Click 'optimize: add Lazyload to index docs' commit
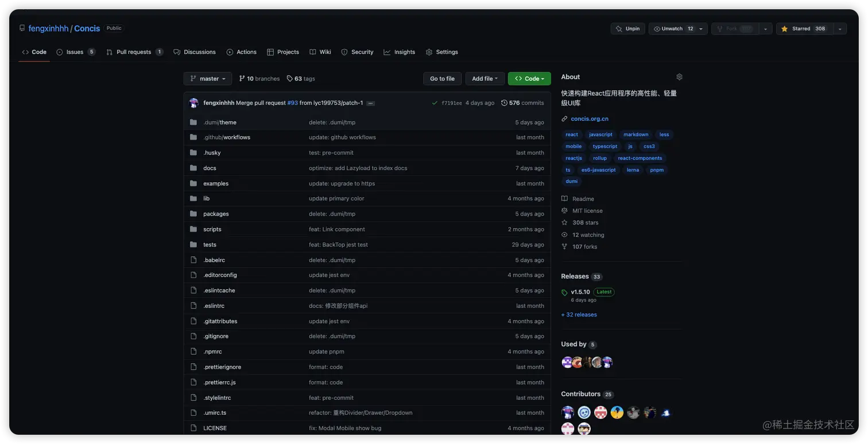 [x=358, y=168]
